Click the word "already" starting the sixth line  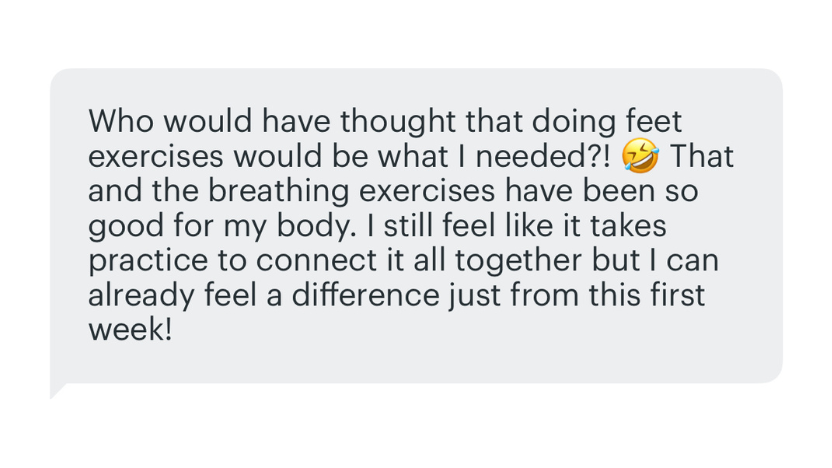(141, 295)
